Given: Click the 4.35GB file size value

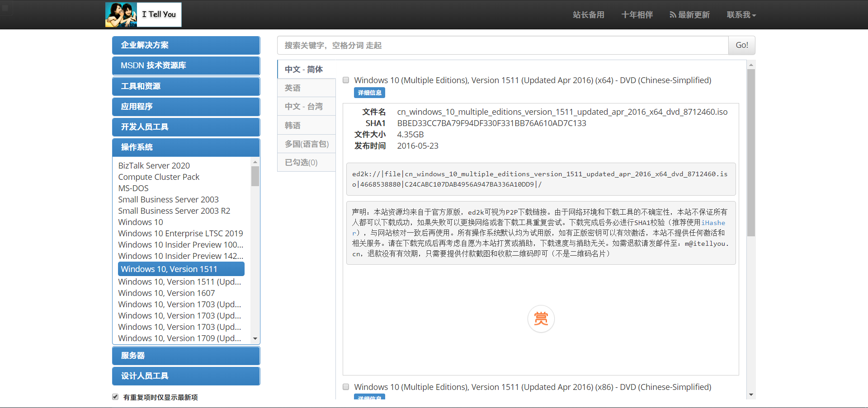Looking at the screenshot, I should (410, 134).
